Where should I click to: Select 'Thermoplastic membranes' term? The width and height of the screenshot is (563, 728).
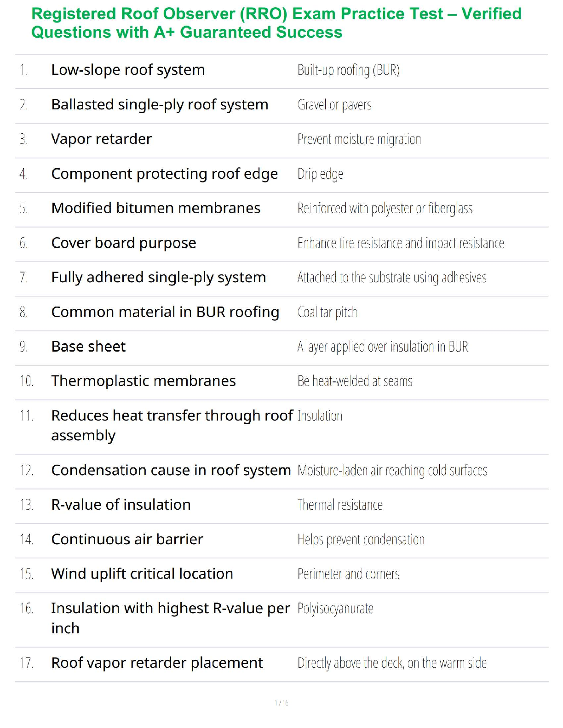[143, 381]
